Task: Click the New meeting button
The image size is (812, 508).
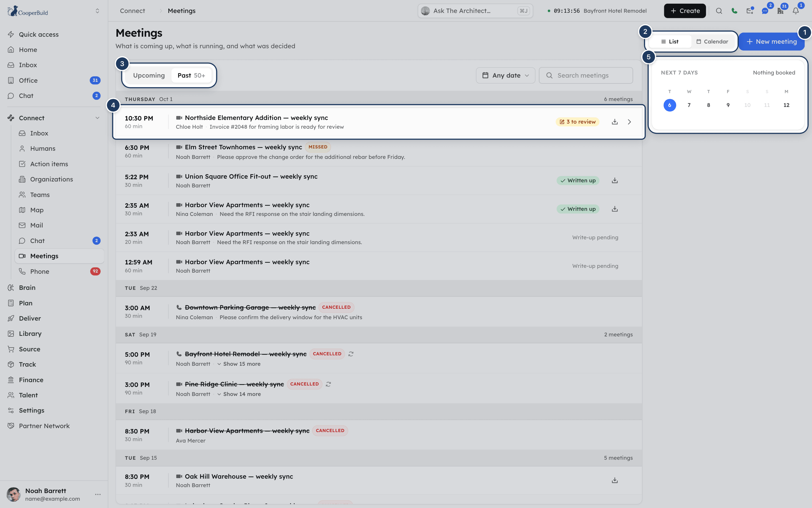Action: 771,42
